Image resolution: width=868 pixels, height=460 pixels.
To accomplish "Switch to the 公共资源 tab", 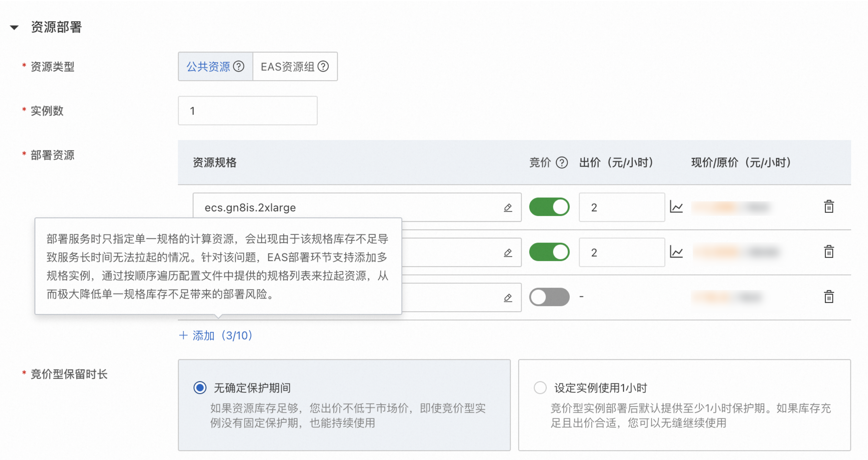I will [x=208, y=66].
